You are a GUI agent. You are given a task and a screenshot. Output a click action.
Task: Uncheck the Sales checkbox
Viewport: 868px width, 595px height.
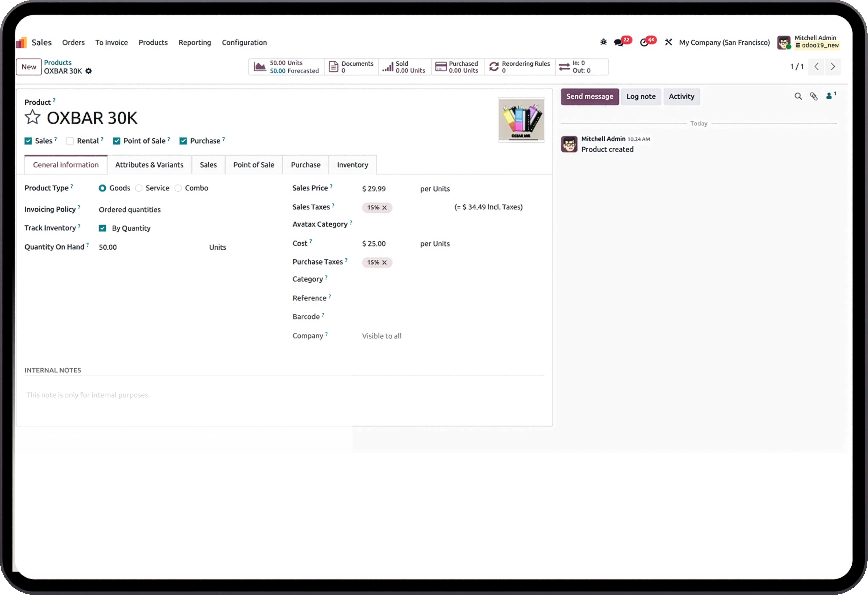click(28, 141)
